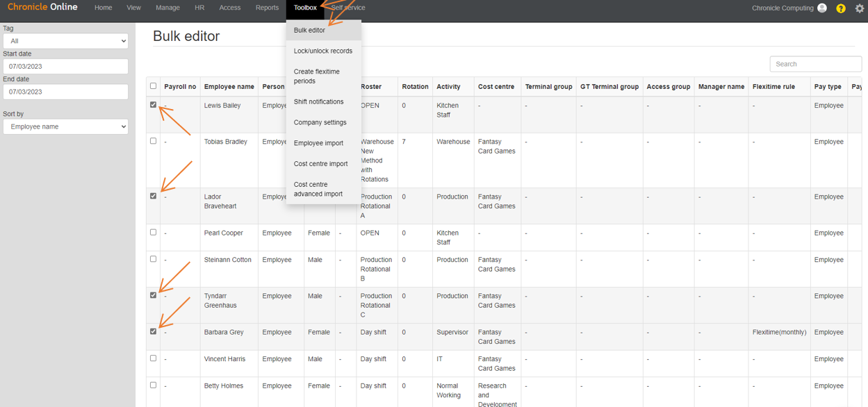Select Employee import menu entry

tap(318, 144)
